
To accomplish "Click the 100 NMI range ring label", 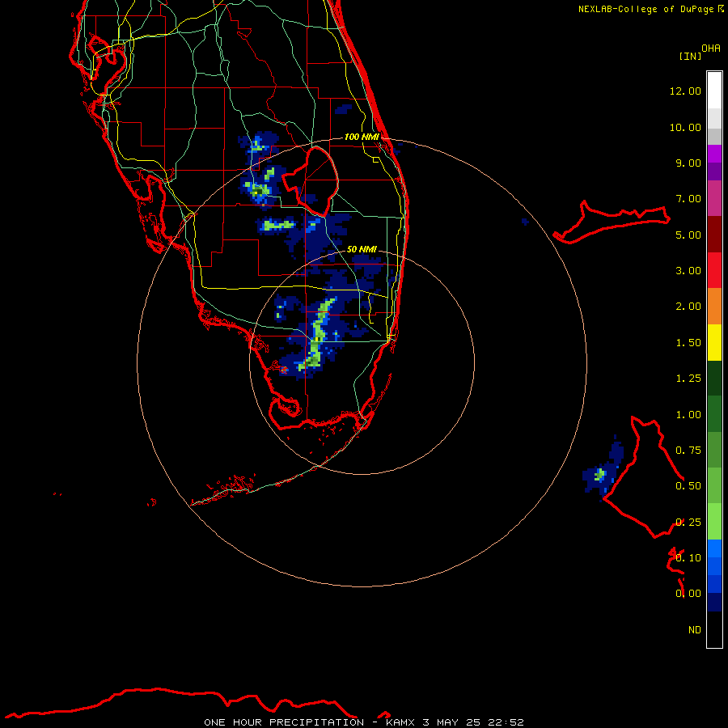I will click(362, 137).
